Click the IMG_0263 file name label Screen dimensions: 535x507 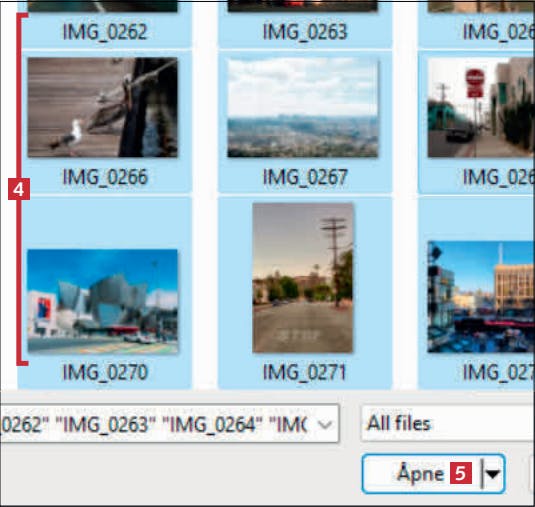305,32
